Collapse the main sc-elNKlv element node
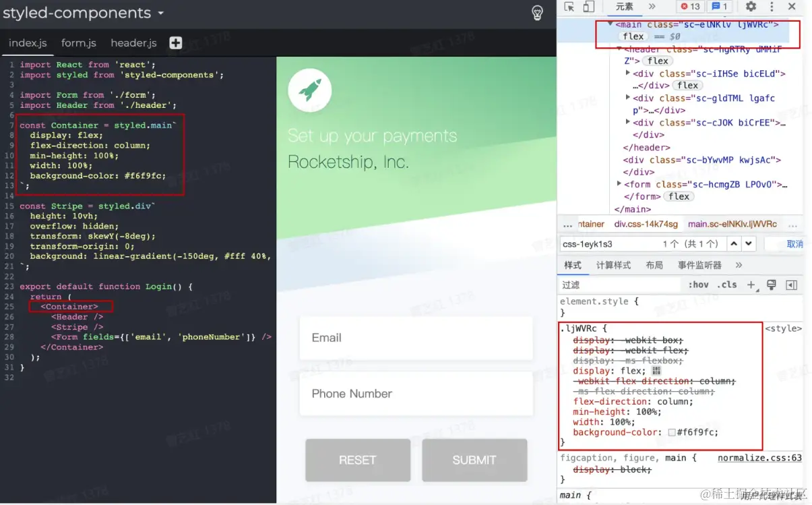Viewport: 812px width, 505px height. tap(611, 24)
